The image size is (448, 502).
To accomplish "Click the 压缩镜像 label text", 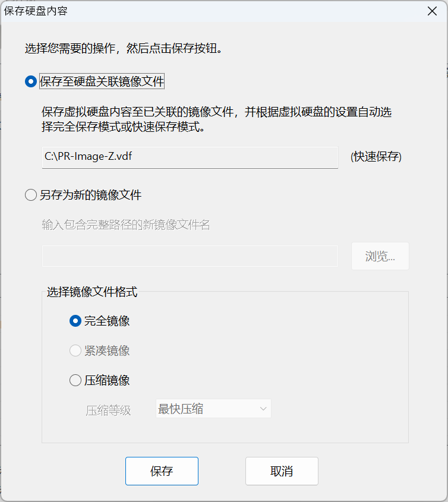I will [107, 380].
